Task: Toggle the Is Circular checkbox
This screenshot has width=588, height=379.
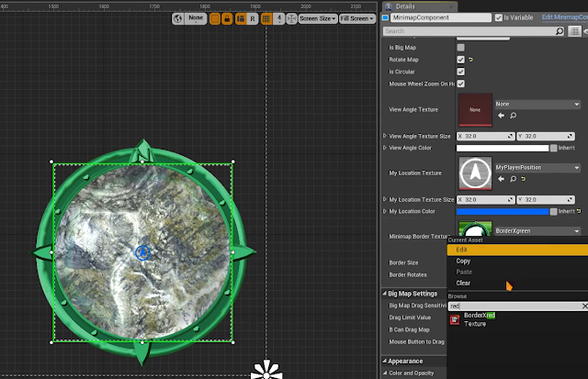Action: point(460,72)
